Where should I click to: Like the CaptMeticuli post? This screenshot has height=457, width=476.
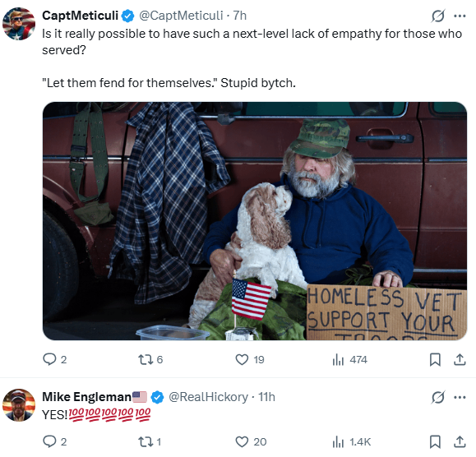[250, 359]
